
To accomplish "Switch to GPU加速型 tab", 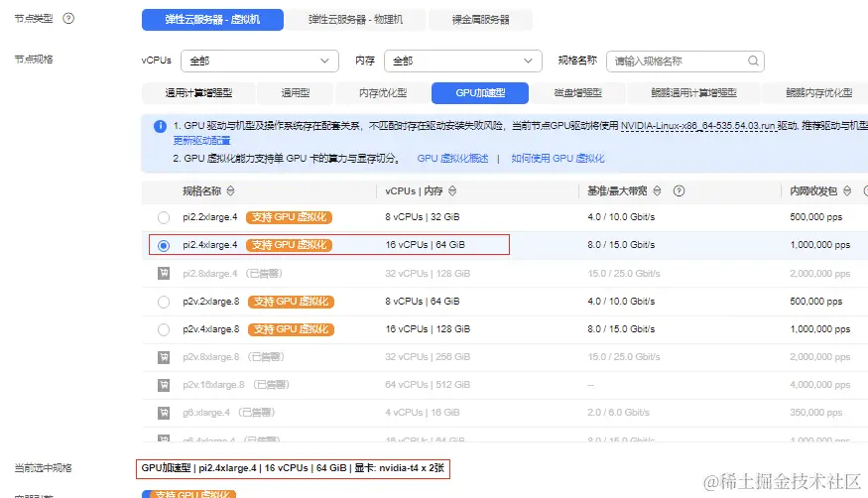I will pos(480,93).
